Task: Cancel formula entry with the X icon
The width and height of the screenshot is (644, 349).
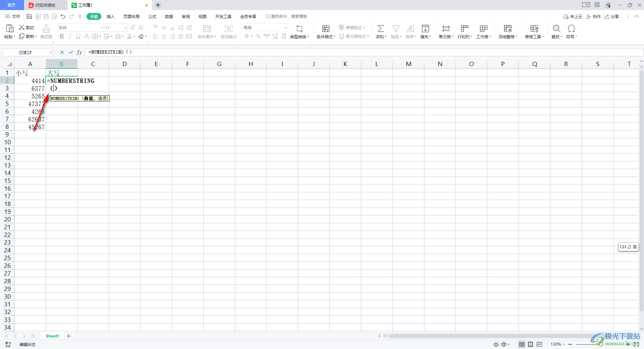Action: point(62,52)
